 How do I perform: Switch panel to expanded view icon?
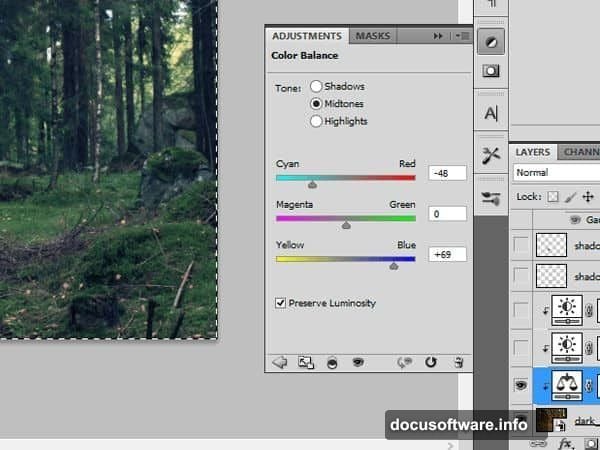(306, 362)
